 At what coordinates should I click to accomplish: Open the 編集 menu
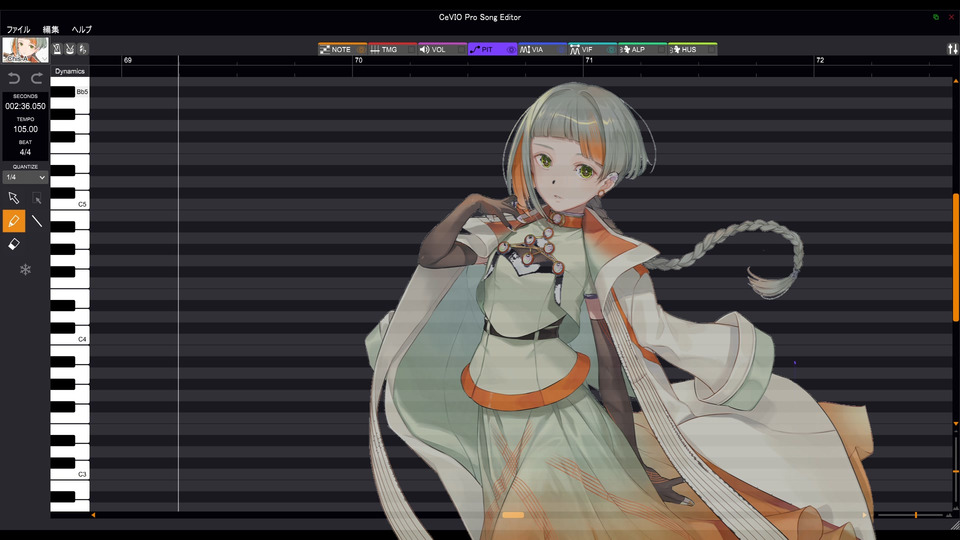tap(51, 29)
